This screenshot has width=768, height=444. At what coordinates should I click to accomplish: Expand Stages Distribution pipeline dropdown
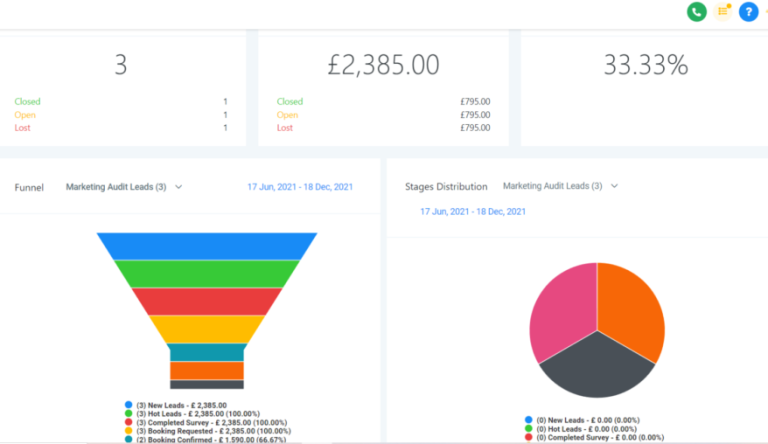[x=560, y=186]
